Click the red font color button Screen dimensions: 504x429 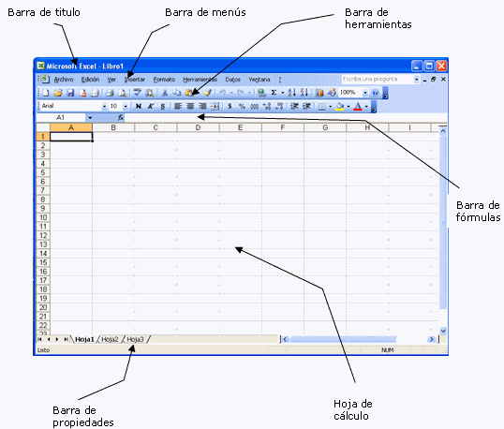(x=358, y=107)
